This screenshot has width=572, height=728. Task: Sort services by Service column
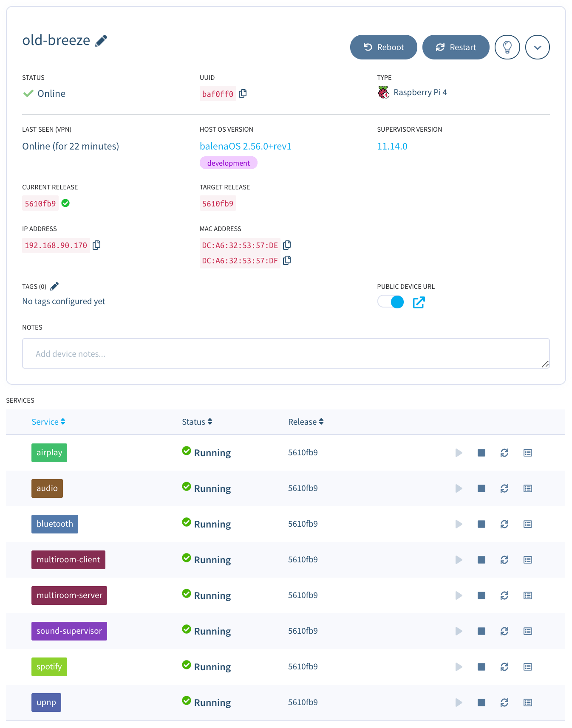pos(48,422)
